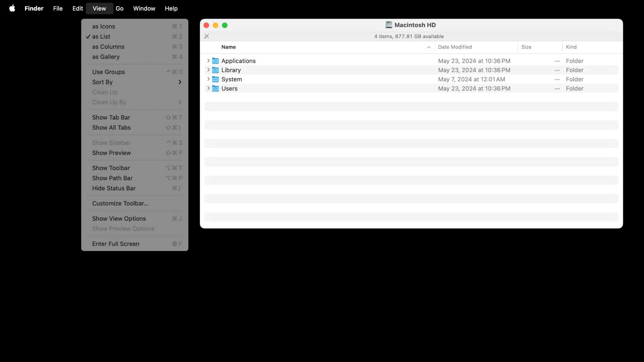Click the System folder icon
The image size is (644, 362).
pos(215,79)
